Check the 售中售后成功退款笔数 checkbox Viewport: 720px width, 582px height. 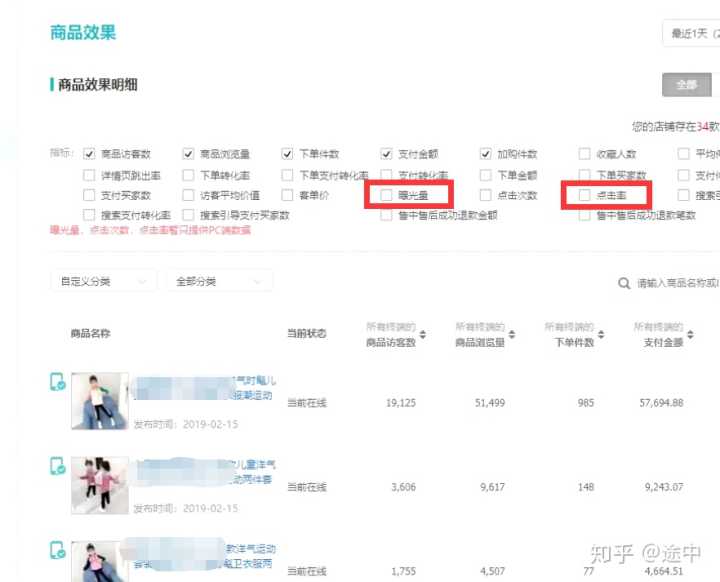pyautogui.click(x=584, y=215)
